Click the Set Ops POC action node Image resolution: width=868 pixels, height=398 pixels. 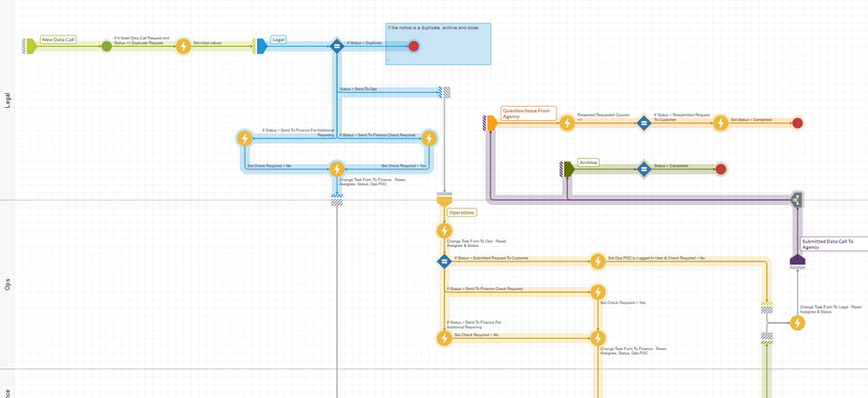597,261
